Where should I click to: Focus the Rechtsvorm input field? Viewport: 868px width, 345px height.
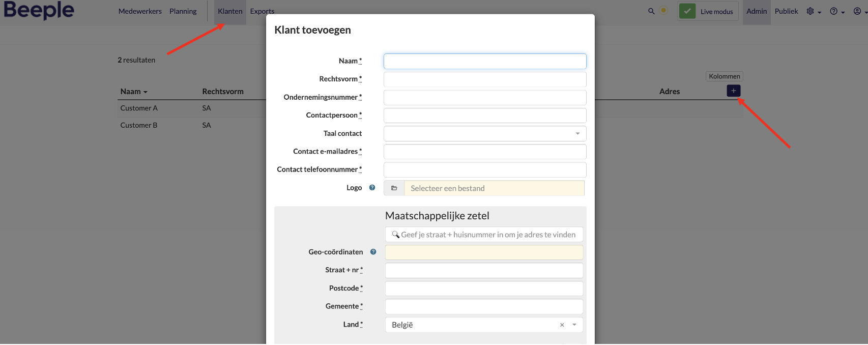click(485, 79)
